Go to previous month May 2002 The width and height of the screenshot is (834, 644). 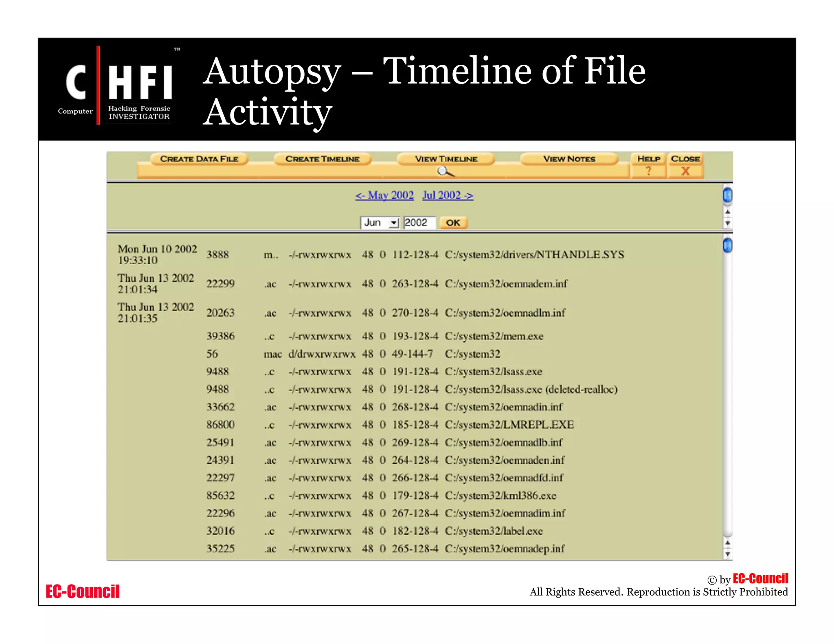click(384, 195)
